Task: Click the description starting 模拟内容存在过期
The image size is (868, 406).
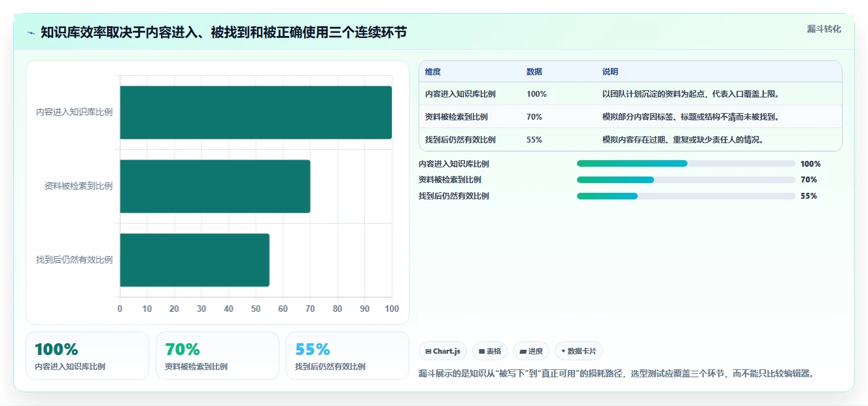Action: click(683, 140)
